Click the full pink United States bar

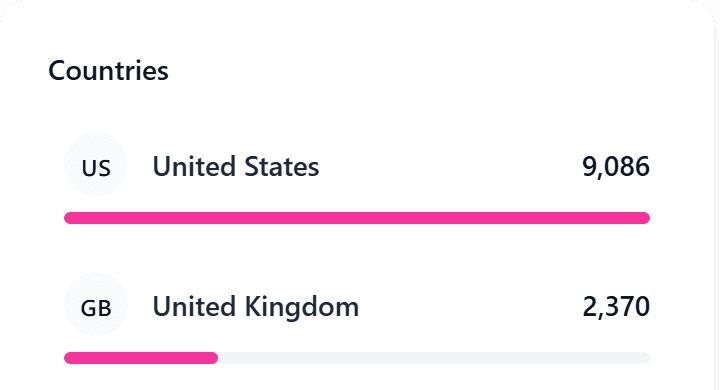(x=357, y=218)
